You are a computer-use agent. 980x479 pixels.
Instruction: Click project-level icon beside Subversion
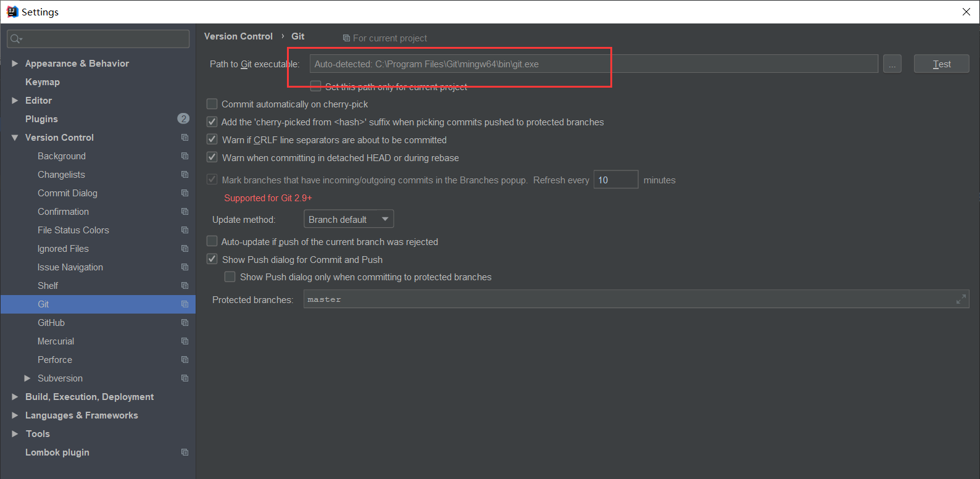[x=185, y=378]
